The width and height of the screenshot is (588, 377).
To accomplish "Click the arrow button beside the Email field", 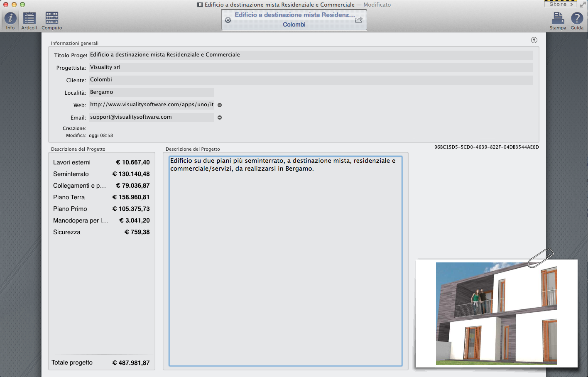I will click(x=220, y=118).
